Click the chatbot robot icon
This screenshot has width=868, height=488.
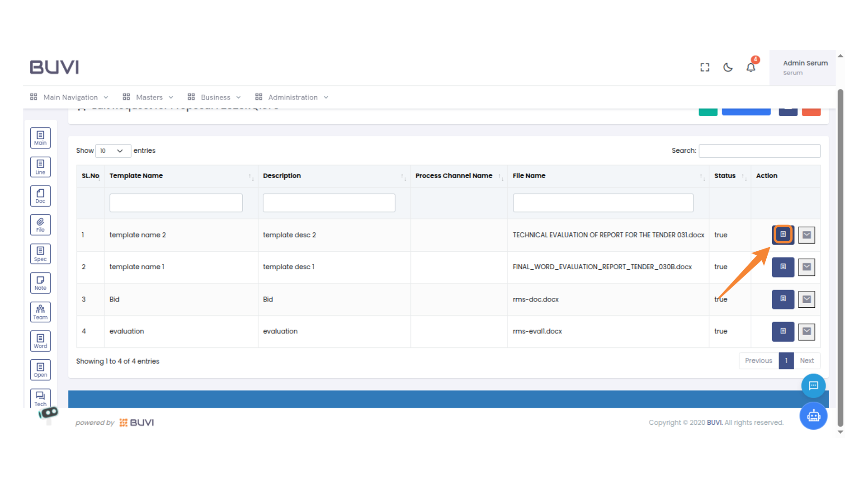click(813, 416)
